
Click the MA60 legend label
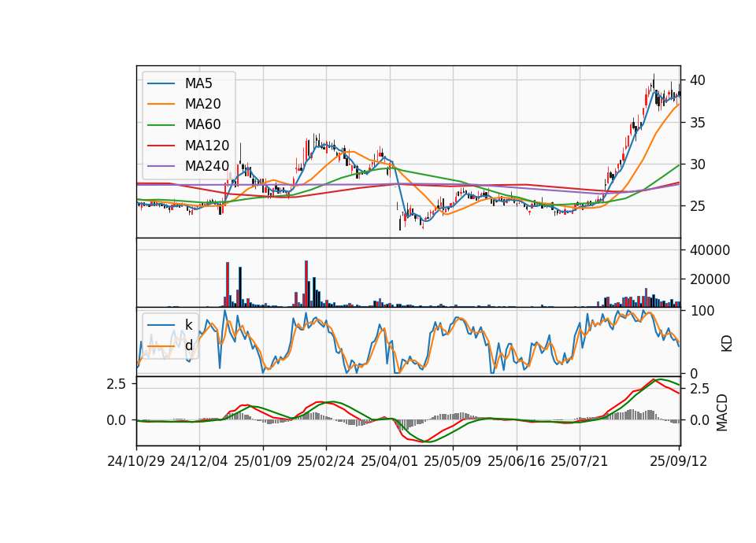[203, 125]
